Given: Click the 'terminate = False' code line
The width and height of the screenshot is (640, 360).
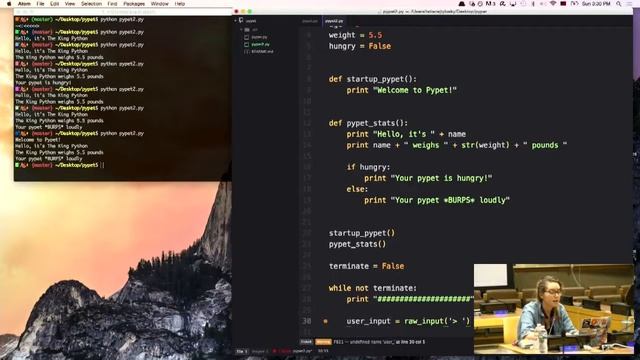Looking at the screenshot, I should tap(366, 266).
